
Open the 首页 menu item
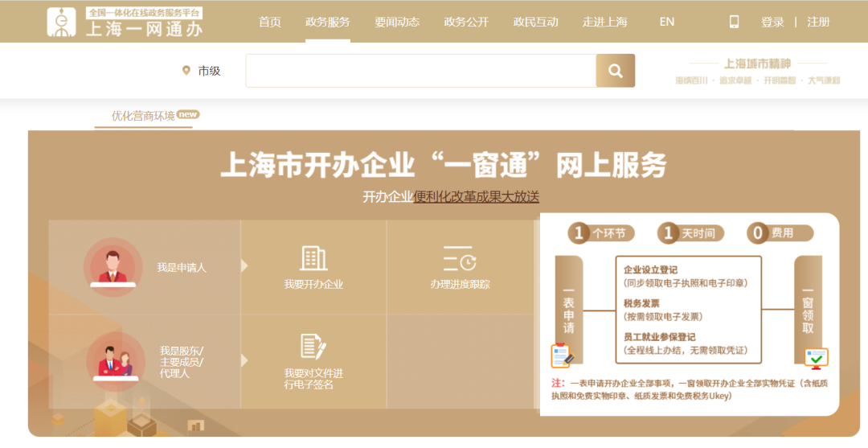[x=269, y=23]
